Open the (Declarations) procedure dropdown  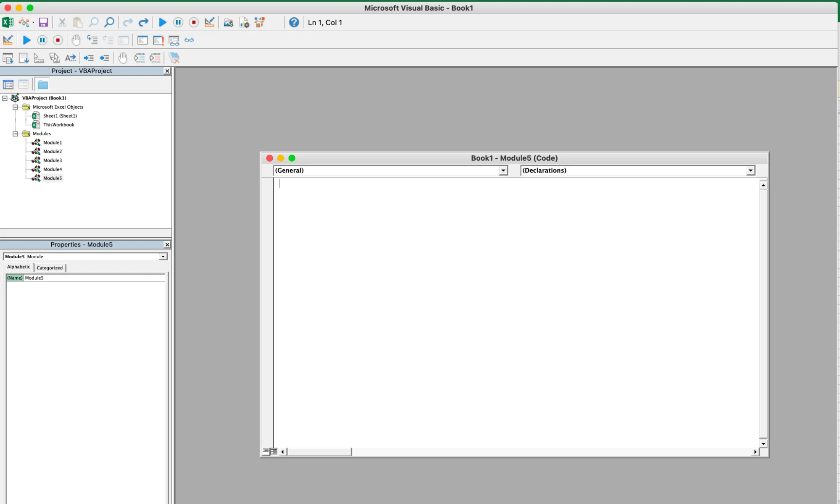tap(750, 171)
